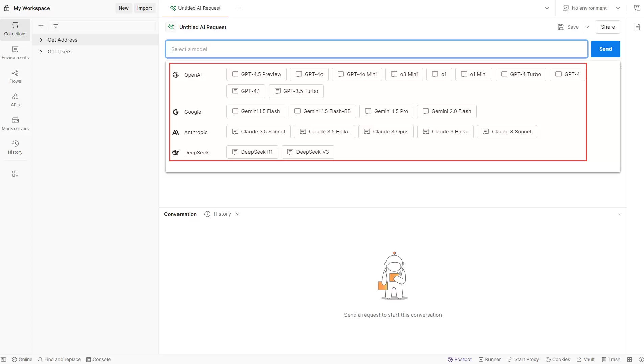Open the tabs overflow chevron dropdown

[x=547, y=8]
